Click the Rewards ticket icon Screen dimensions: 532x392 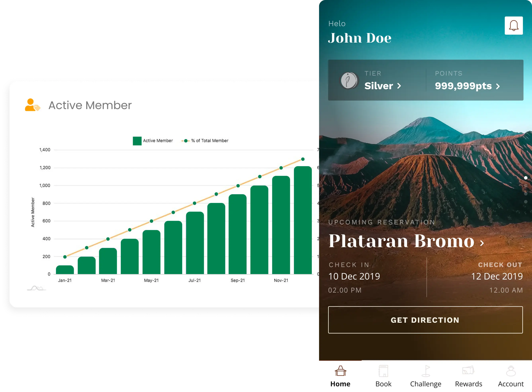click(468, 370)
